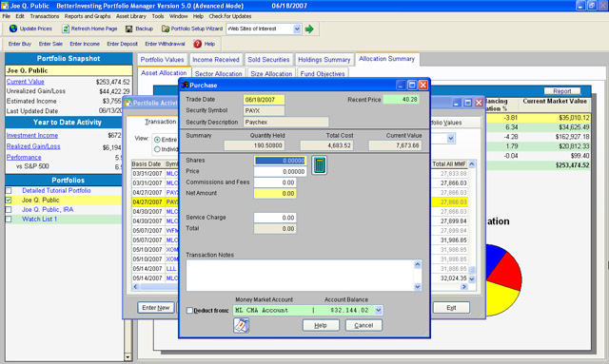
Task: Click the red Help question icon
Action: click(x=197, y=44)
